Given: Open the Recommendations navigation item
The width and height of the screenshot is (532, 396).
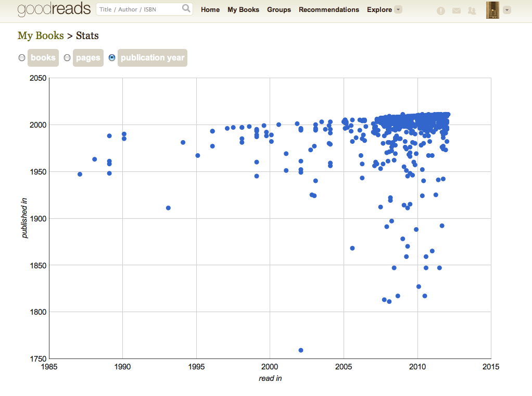Looking at the screenshot, I should coord(329,9).
